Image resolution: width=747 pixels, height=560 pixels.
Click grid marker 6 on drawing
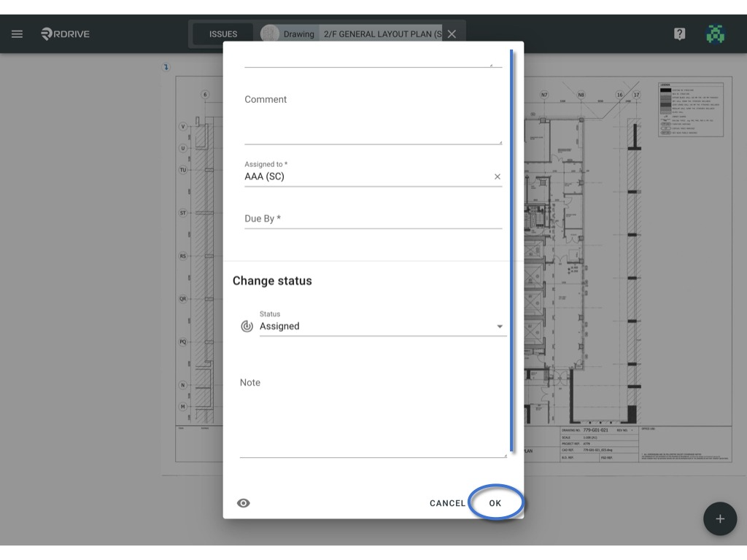[205, 94]
